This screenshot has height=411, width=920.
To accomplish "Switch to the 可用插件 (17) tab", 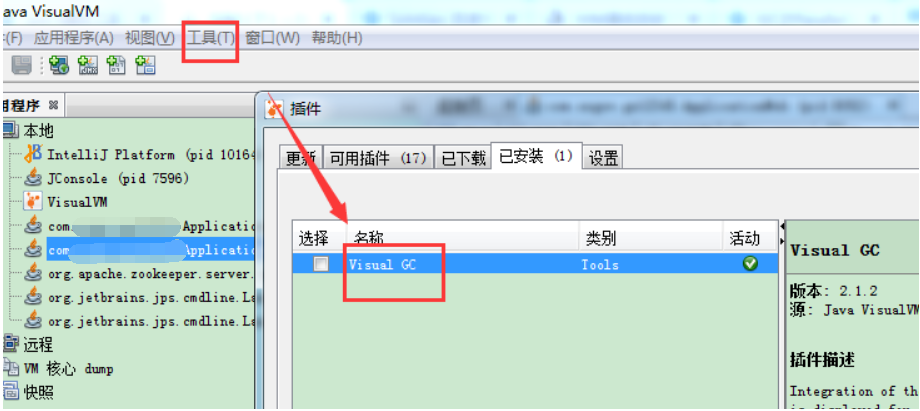I will [378, 157].
